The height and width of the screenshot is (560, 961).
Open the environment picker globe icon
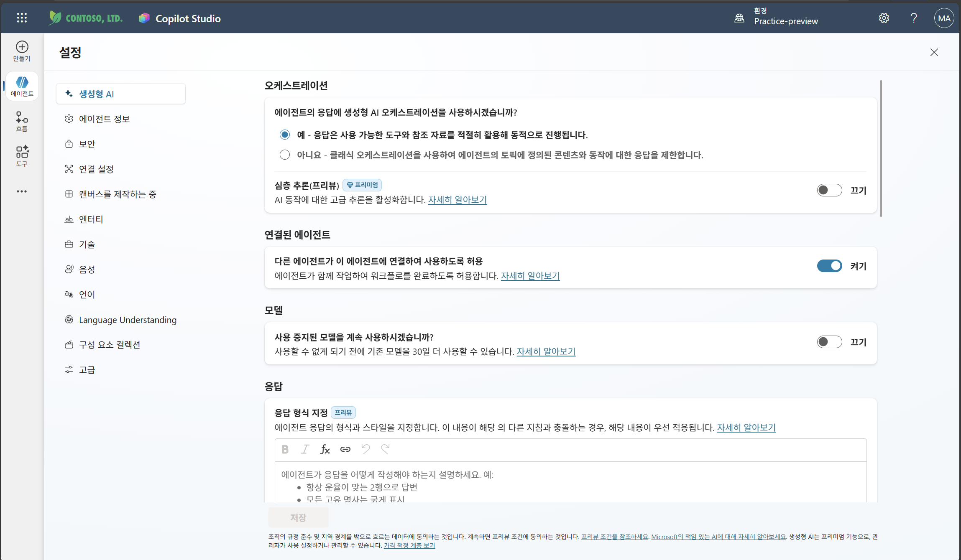739,18
